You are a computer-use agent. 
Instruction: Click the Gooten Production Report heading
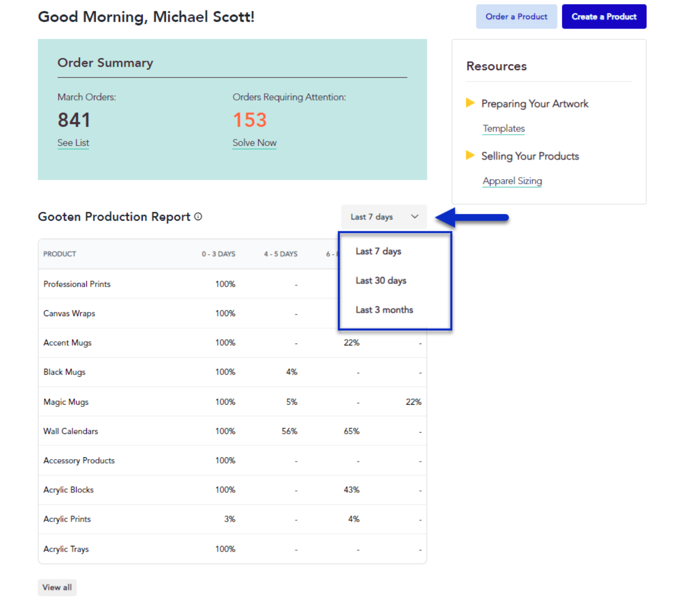114,217
